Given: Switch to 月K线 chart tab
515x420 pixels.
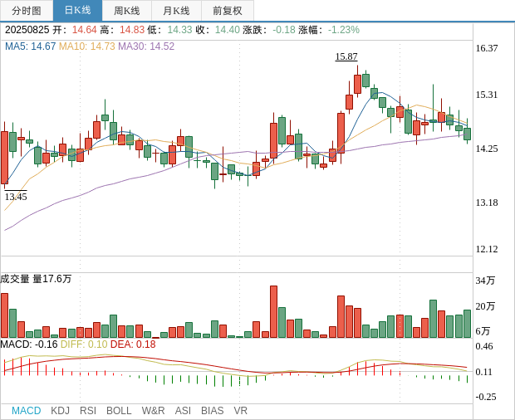Looking at the screenshot, I should tap(176, 11).
